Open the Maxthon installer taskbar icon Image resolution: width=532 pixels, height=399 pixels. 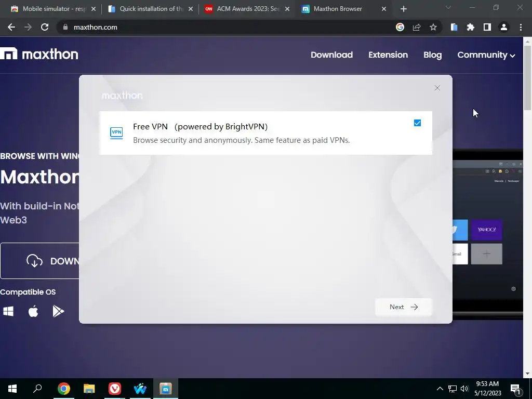point(166,389)
